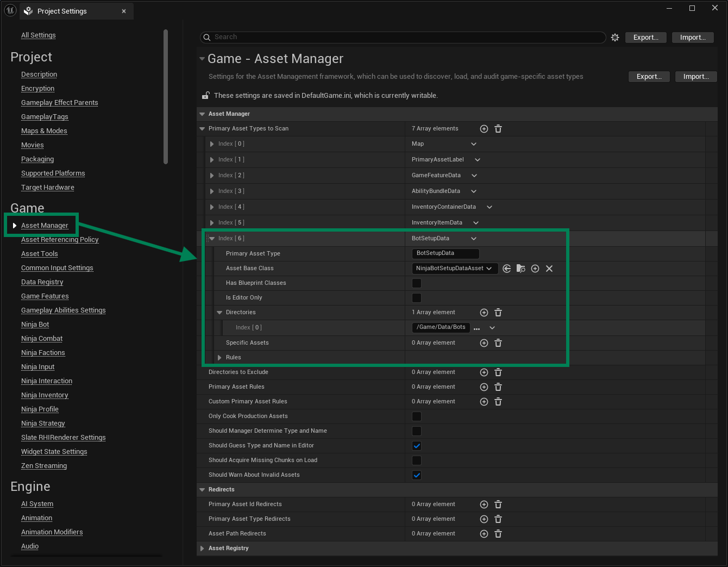The height and width of the screenshot is (567, 728).
Task: Use selected asset for Asset Base Class
Action: (x=507, y=269)
